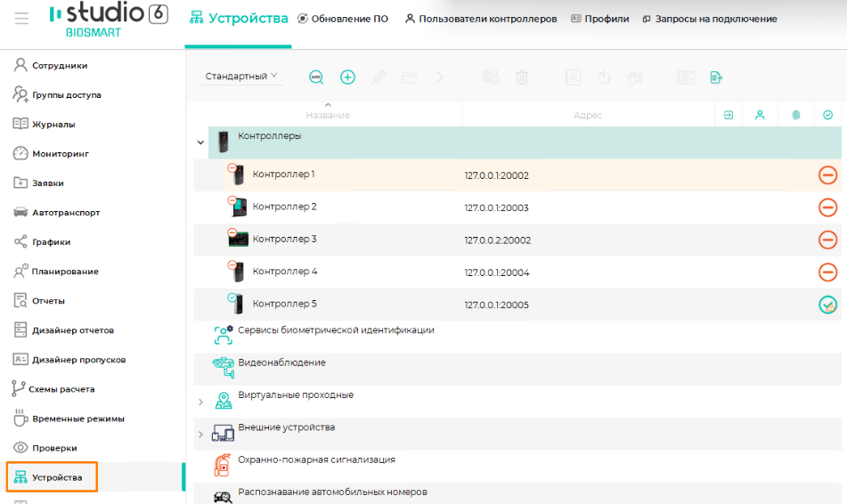Switch to the Обновление ПО tab

pyautogui.click(x=343, y=19)
